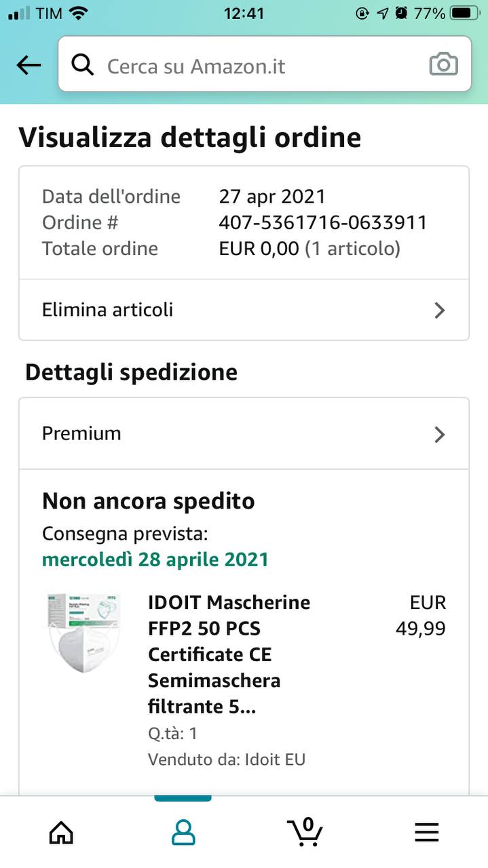Focus the Cerca su Amazon.it search field
Image resolution: width=488 pixels, height=868 pixels.
coord(258,66)
